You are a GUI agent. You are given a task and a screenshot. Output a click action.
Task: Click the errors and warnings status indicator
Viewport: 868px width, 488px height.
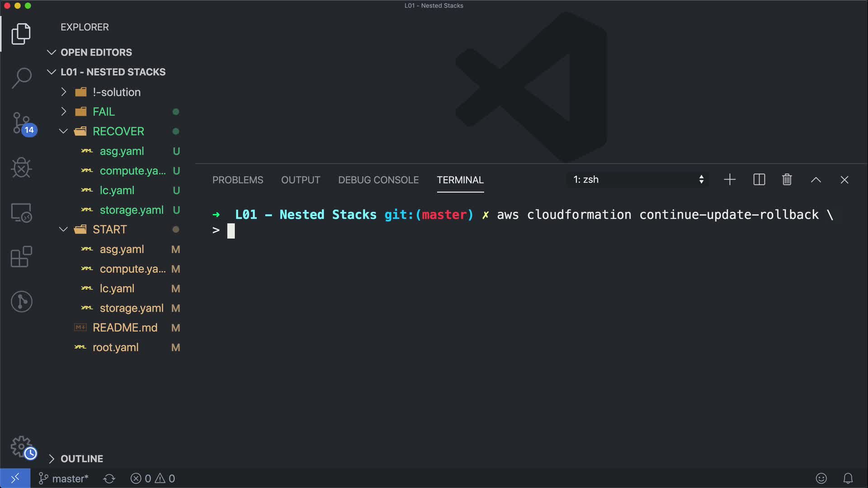coord(153,479)
